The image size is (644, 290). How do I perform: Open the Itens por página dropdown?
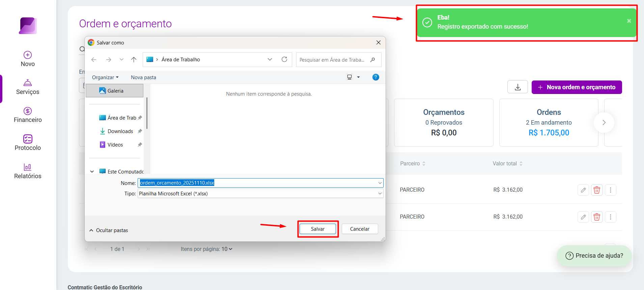pyautogui.click(x=227, y=249)
